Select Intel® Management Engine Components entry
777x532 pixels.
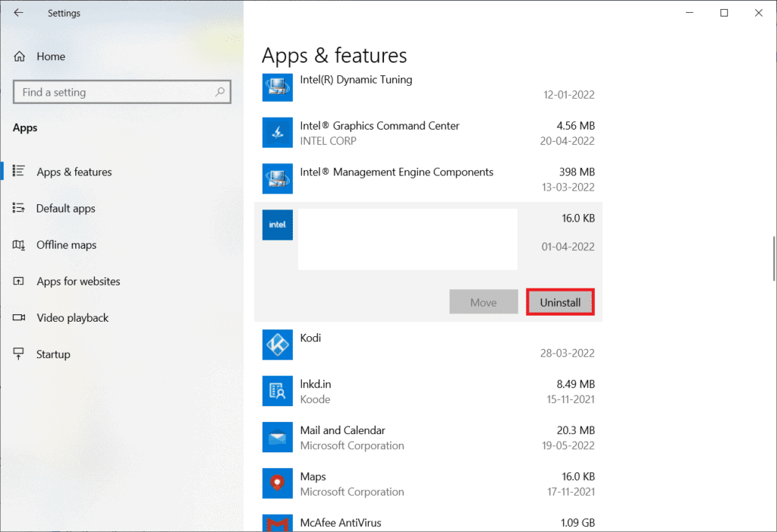click(x=428, y=179)
